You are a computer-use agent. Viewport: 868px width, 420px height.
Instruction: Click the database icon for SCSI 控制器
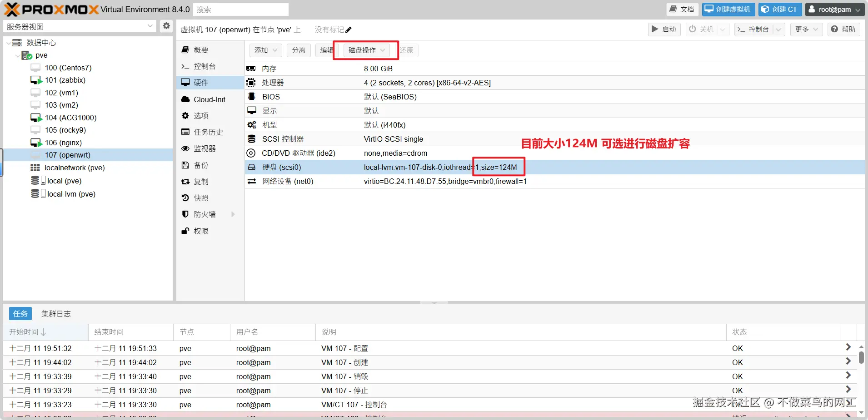(x=251, y=139)
